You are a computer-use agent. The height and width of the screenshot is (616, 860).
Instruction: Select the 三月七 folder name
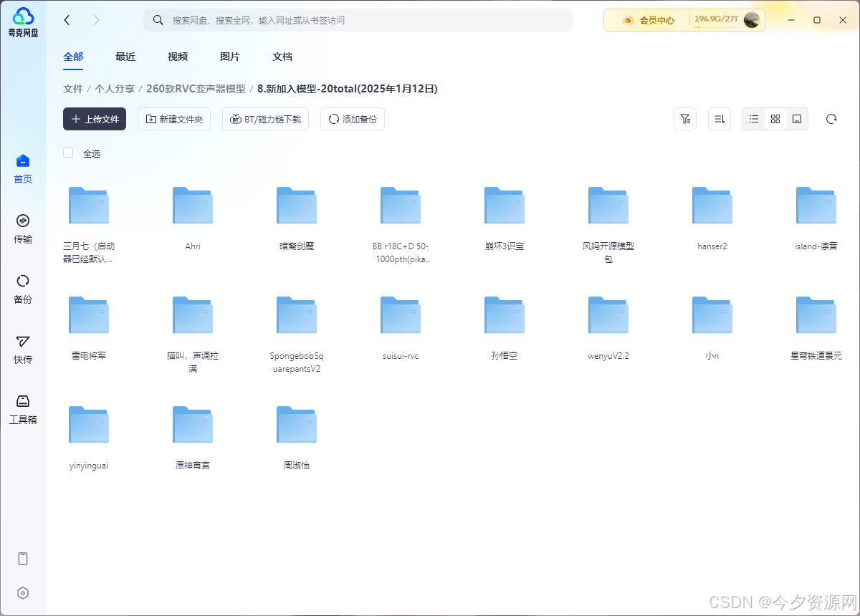click(89, 252)
